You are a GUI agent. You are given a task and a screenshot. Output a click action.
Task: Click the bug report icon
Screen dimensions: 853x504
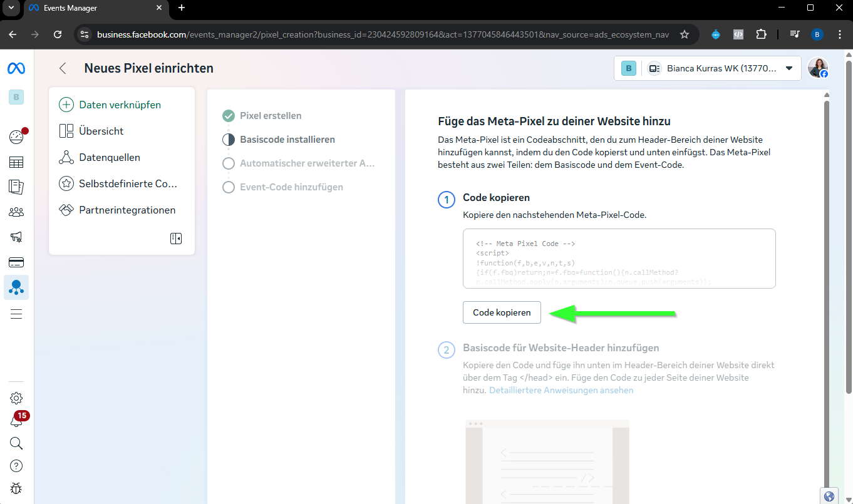pyautogui.click(x=16, y=488)
